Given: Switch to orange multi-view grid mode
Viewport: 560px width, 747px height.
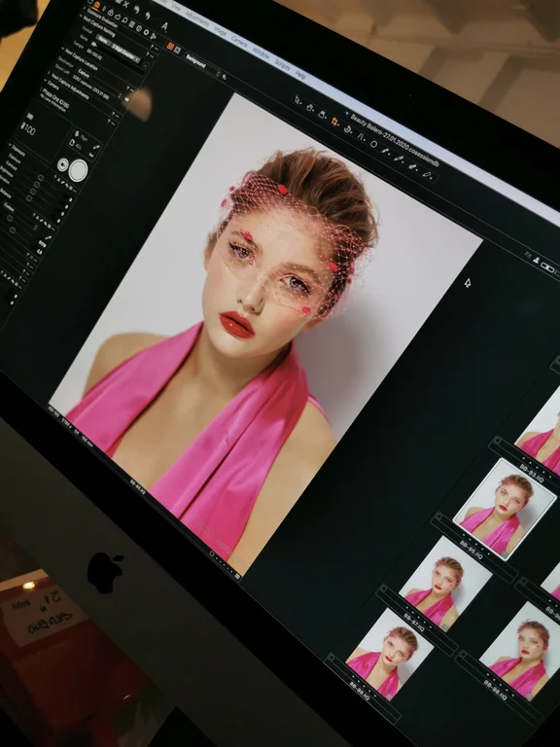Looking at the screenshot, I should [170, 47].
